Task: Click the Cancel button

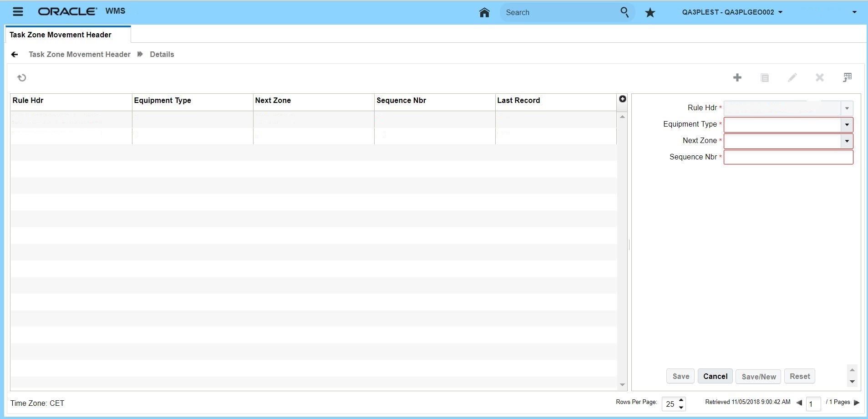Action: click(715, 376)
